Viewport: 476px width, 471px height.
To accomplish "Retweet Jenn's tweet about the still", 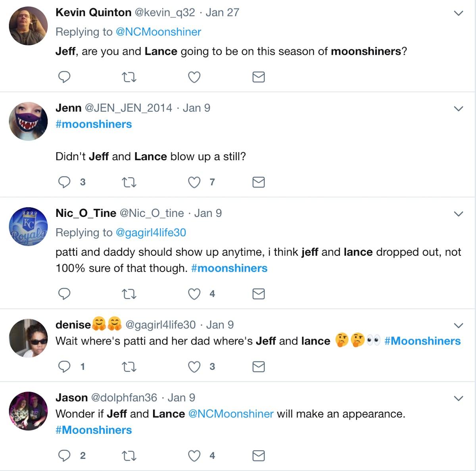I will [129, 182].
